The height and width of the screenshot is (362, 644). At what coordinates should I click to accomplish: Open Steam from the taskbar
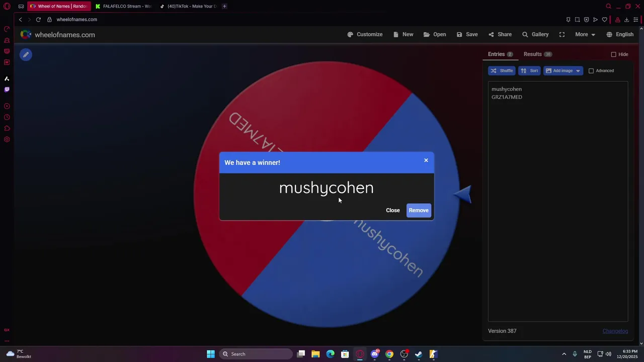[x=419, y=354]
